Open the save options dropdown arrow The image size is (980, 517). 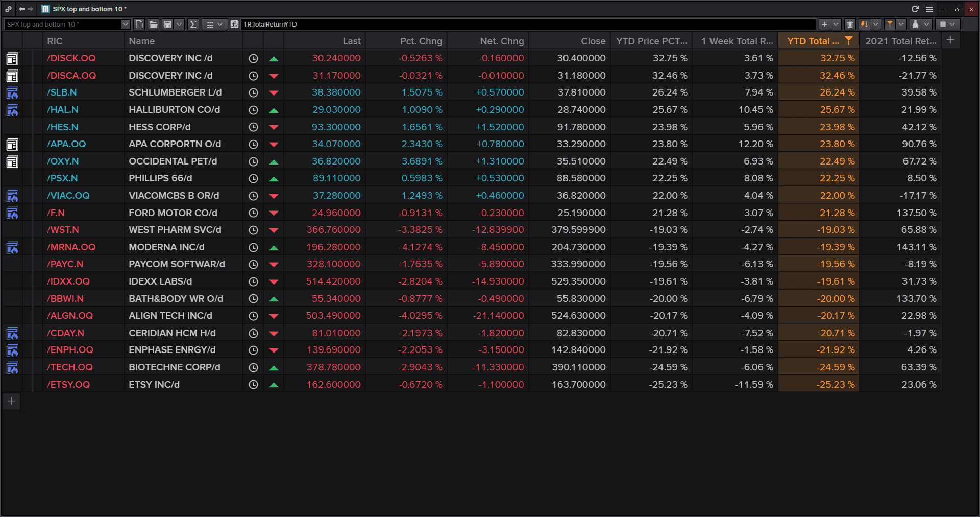[179, 24]
